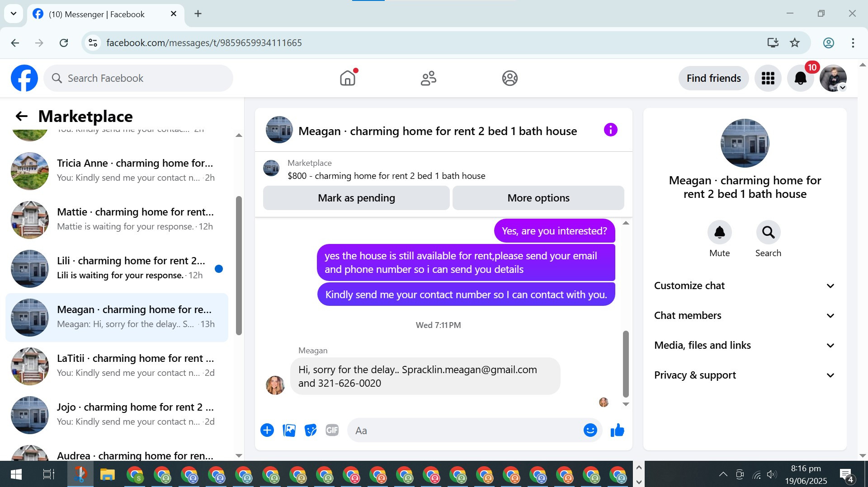The width and height of the screenshot is (868, 487).
Task: Attach a photo file icon
Action: tap(289, 430)
